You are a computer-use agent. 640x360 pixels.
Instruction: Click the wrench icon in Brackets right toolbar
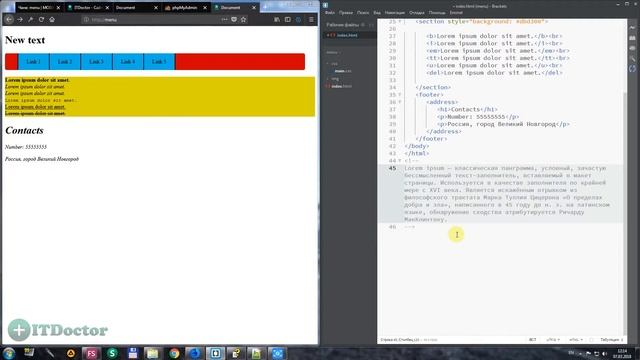click(x=633, y=58)
